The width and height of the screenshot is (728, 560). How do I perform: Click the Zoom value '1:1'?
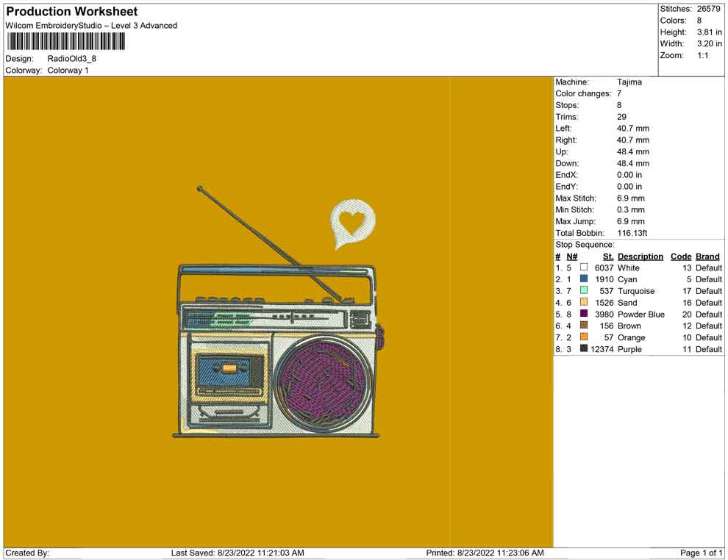click(x=702, y=55)
